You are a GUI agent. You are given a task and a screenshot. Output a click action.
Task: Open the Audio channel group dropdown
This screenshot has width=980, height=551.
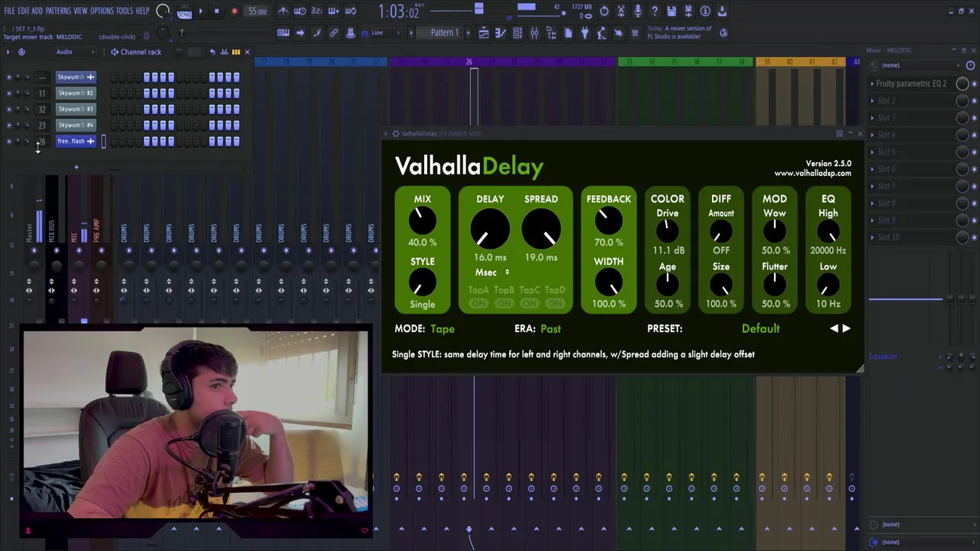tap(75, 52)
